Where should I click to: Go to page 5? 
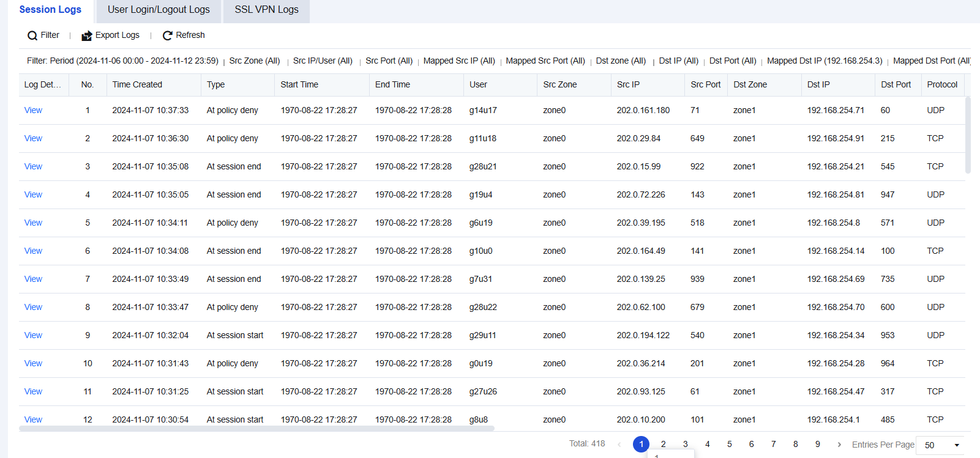(x=729, y=445)
